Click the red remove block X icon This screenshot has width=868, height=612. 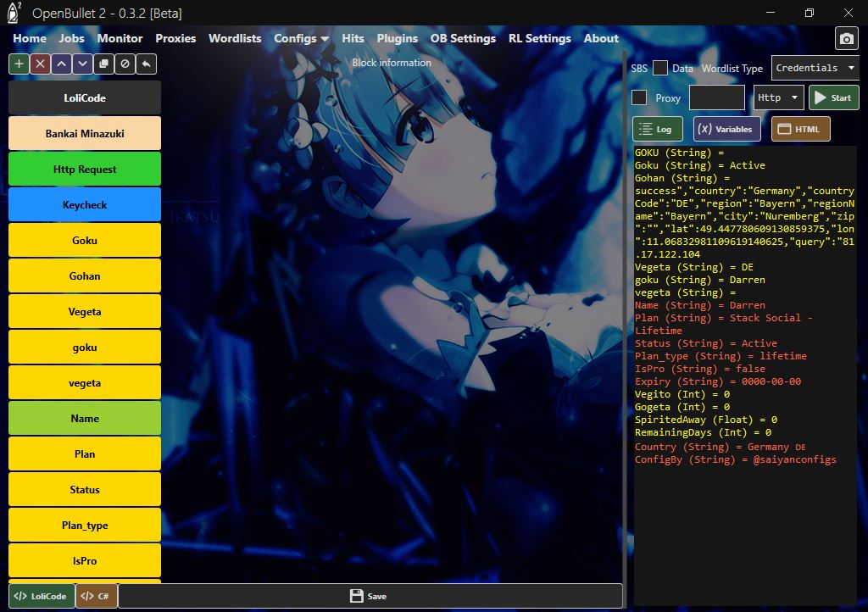click(40, 64)
